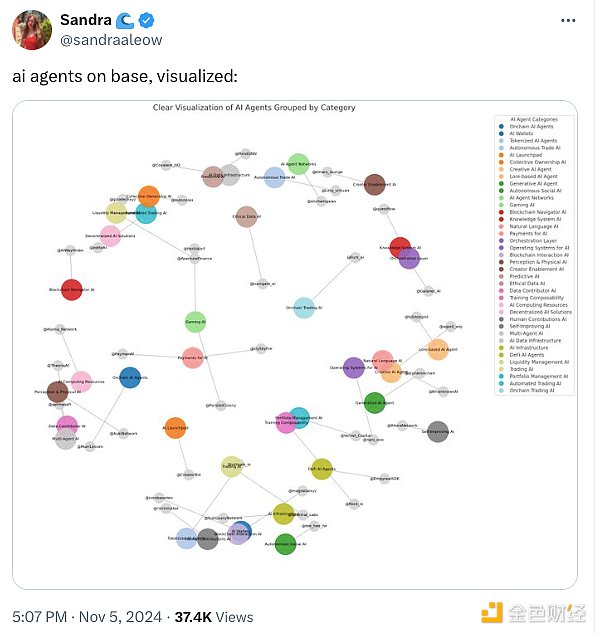Select the green Gaming AI node

pos(195,322)
